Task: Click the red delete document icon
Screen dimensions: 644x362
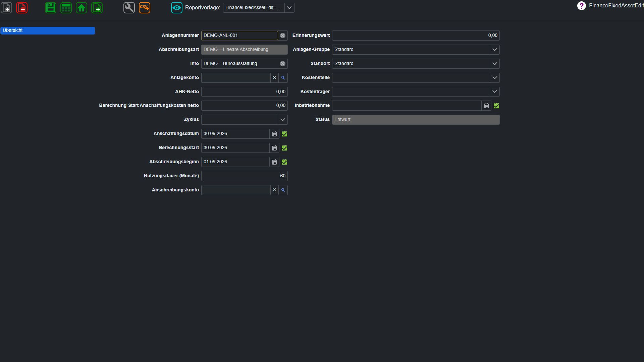Action: click(x=22, y=8)
